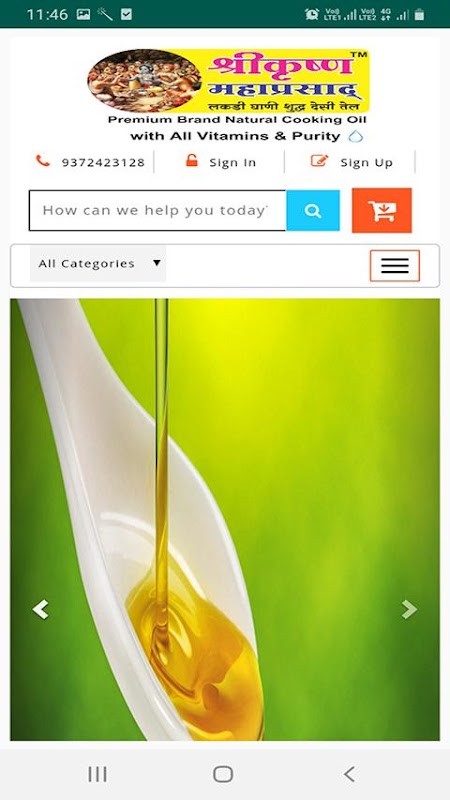Image resolution: width=450 pixels, height=800 pixels.
Task: Click the blue search magnifier button
Action: 313,210
